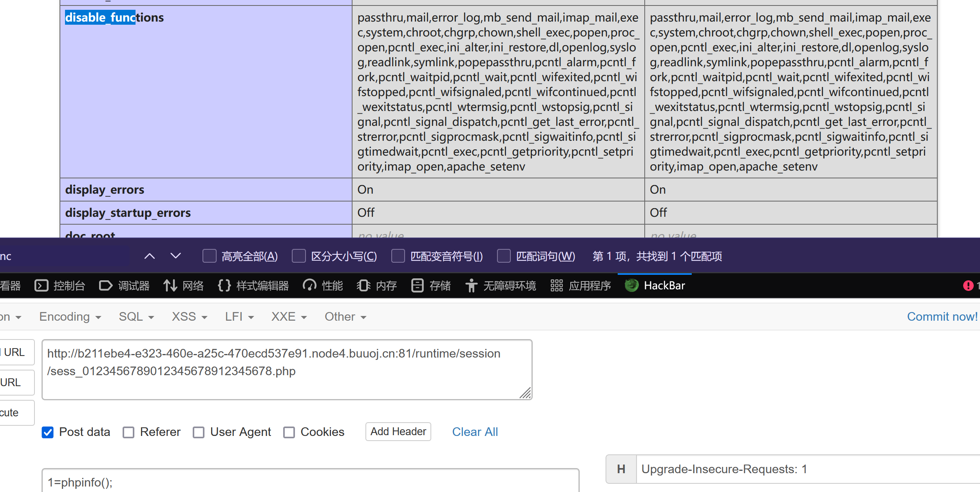Expand the SQL dropdown menu
Screen dimensions: 980x492
[x=136, y=317]
